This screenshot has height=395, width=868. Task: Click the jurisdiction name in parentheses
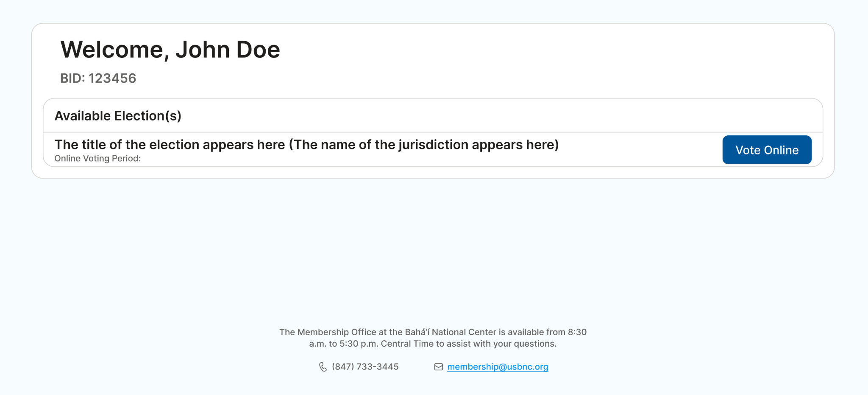click(424, 145)
